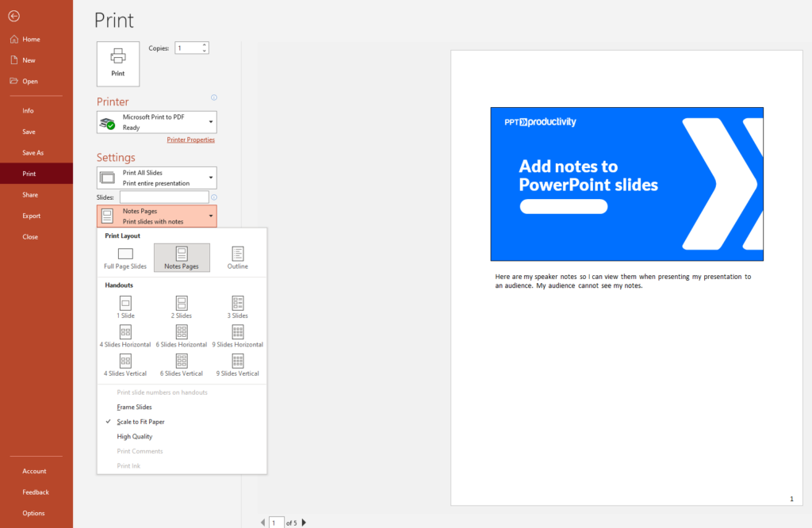Open the Export section in sidebar

[x=32, y=216]
